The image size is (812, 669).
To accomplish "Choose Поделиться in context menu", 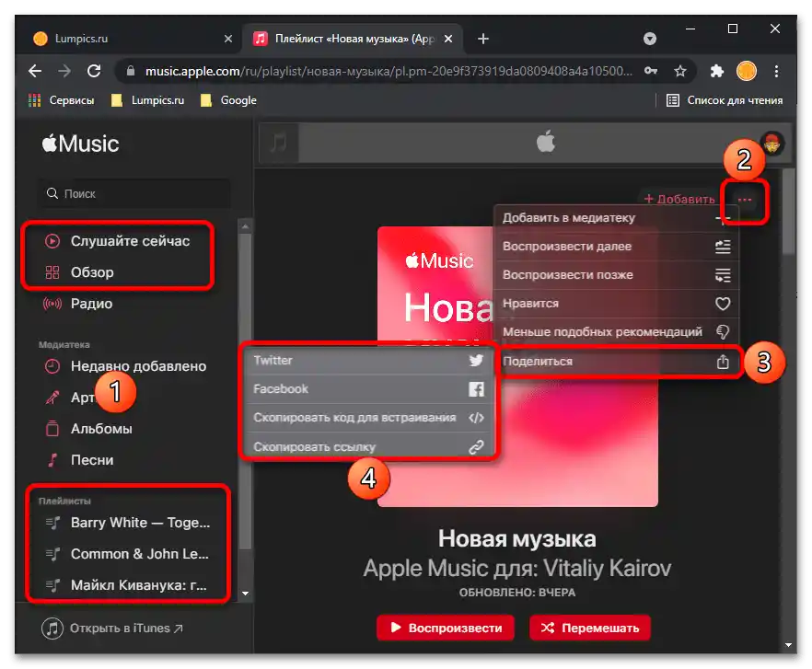I will point(616,362).
